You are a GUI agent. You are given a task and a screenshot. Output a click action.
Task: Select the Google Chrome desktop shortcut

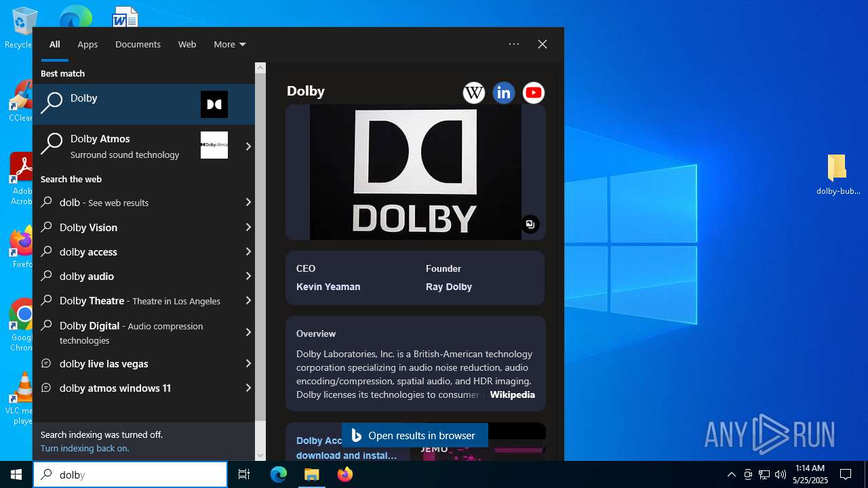click(x=22, y=325)
